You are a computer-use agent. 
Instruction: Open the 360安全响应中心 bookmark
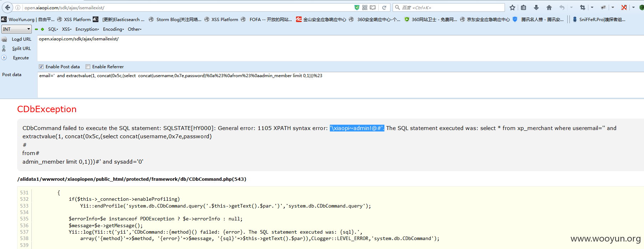coord(375,19)
